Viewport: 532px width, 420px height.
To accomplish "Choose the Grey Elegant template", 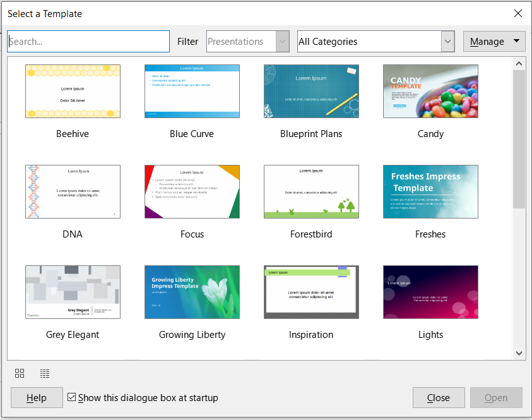I will pos(73,292).
